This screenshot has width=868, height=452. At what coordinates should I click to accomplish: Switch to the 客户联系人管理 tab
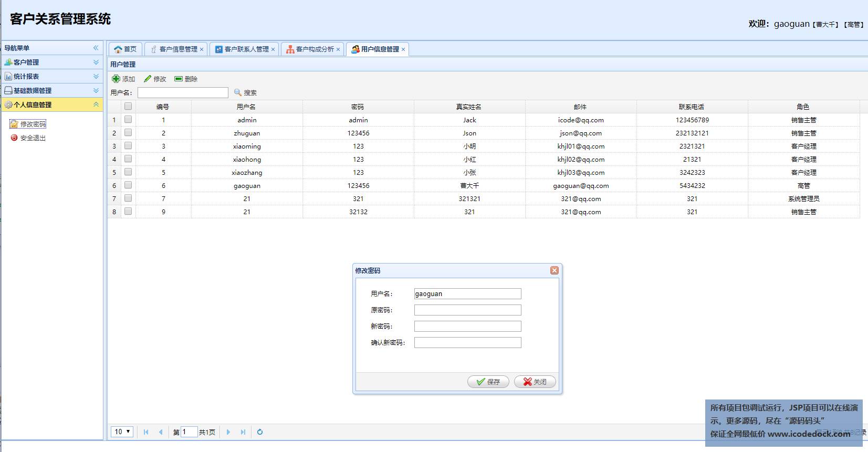pyautogui.click(x=244, y=49)
